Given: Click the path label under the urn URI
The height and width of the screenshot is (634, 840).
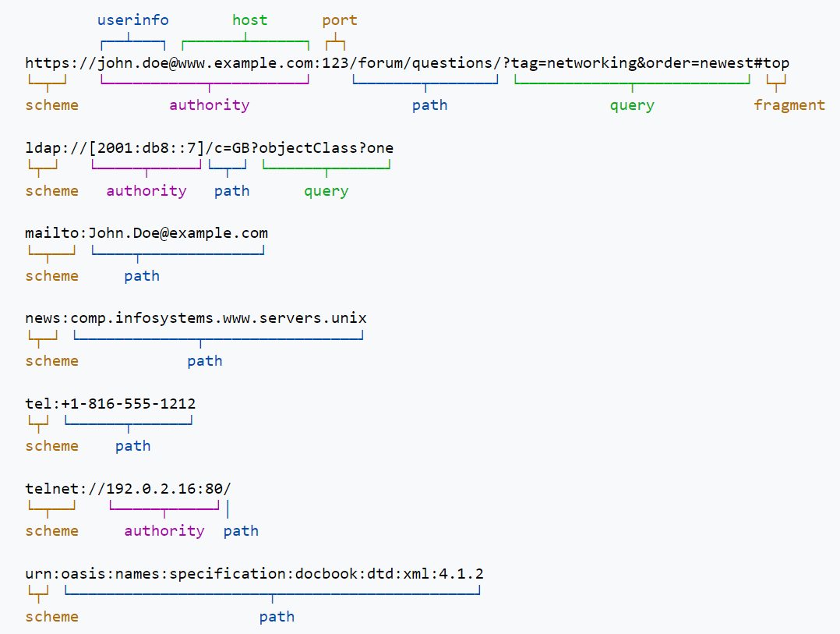Looking at the screenshot, I should coord(277,617).
